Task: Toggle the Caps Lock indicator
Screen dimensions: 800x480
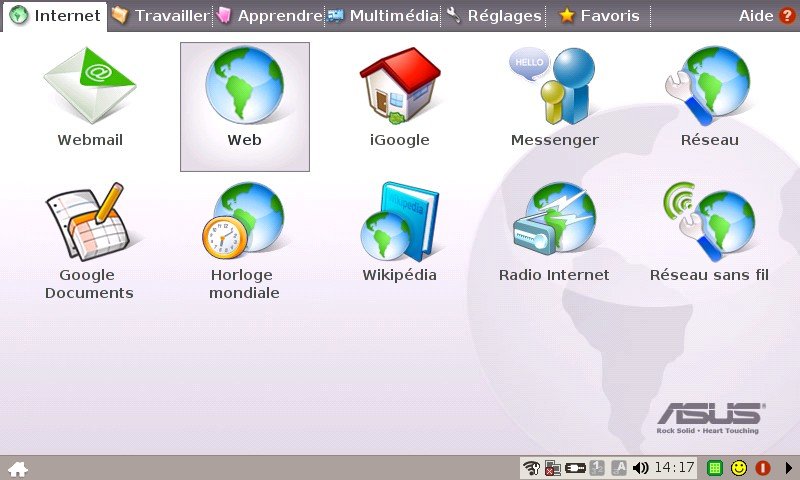Action: [x=619, y=467]
